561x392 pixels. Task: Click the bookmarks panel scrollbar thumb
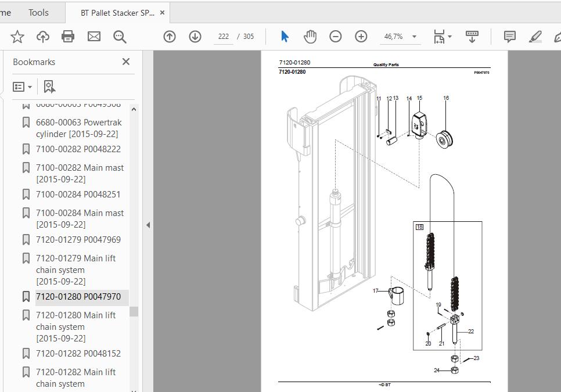coord(134,311)
